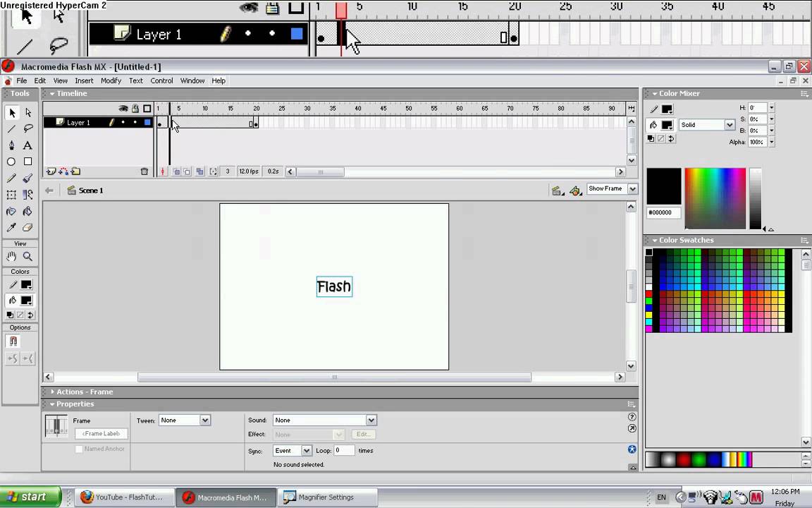Screen dimensions: 812x508
Task: Select the Pen tool
Action: point(12,145)
